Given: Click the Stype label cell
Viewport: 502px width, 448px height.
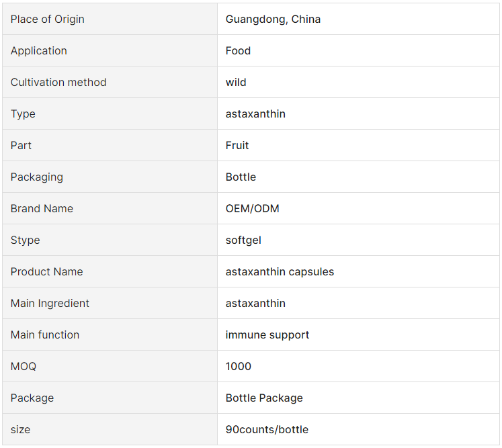Looking at the screenshot, I should [110, 240].
